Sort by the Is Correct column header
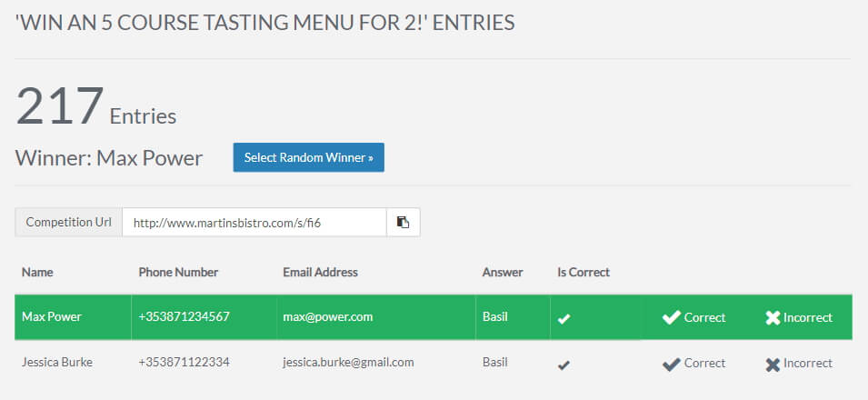 pos(584,272)
